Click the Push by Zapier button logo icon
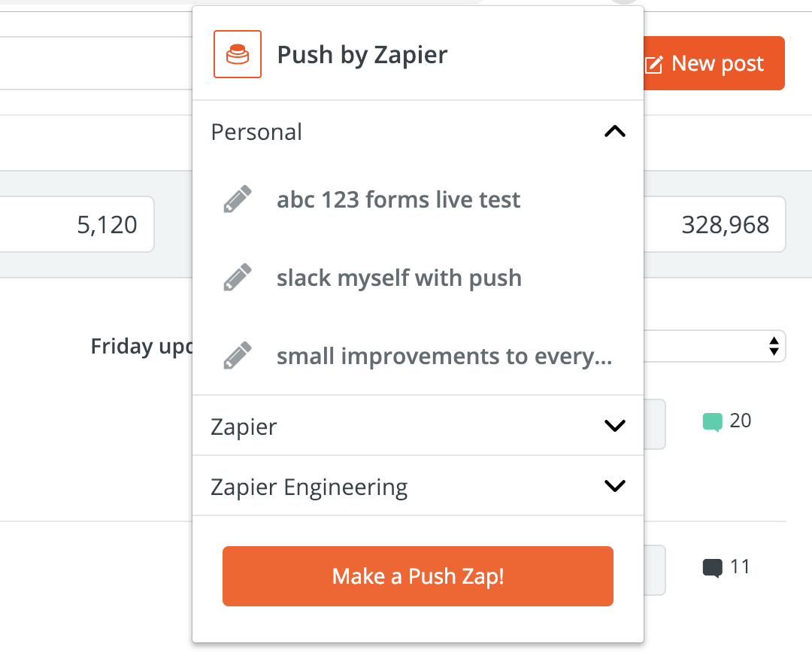 [x=238, y=54]
